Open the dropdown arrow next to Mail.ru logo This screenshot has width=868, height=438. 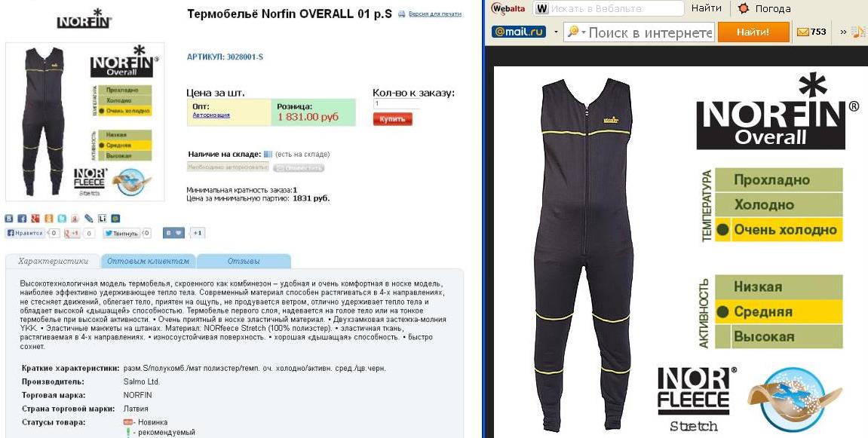[556, 32]
